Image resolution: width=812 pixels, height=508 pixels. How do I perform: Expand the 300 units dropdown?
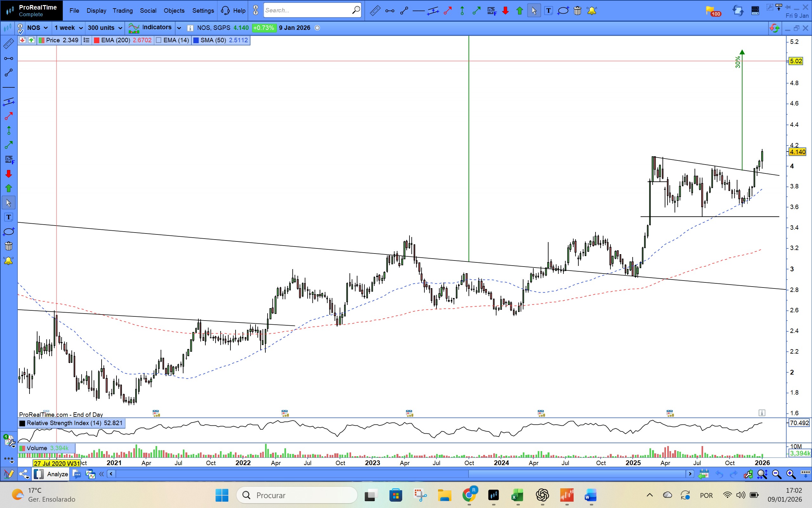click(x=105, y=28)
